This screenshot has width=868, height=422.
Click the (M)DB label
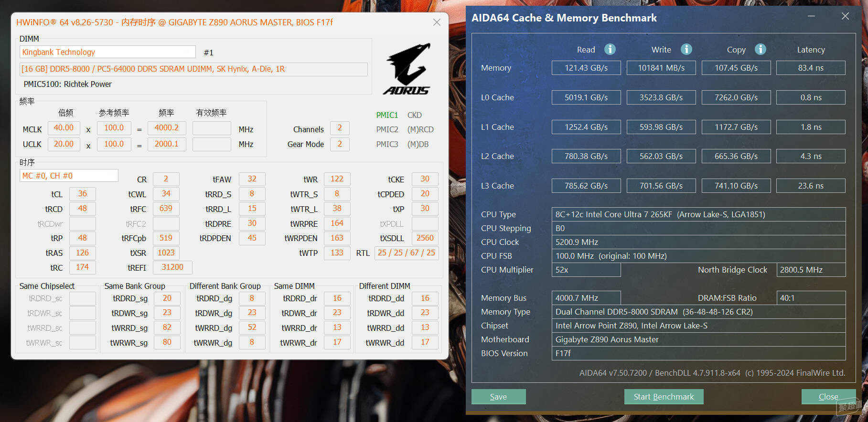(x=418, y=144)
